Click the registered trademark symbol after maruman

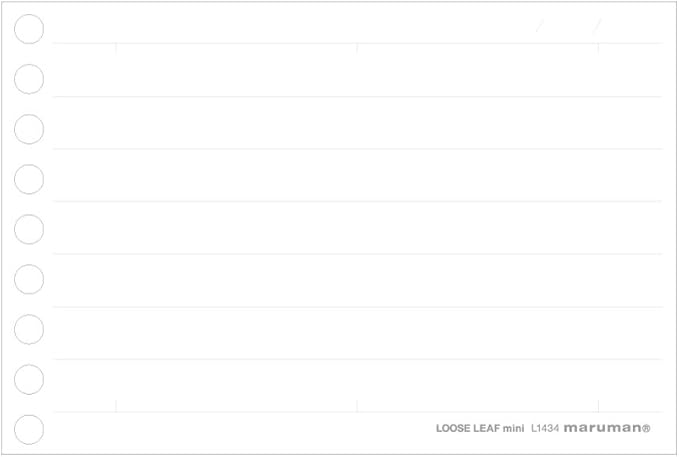646,428
